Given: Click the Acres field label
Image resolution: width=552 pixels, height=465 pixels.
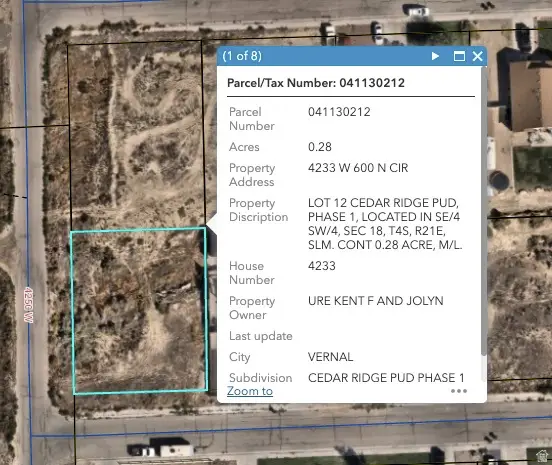Looking at the screenshot, I should pyautogui.click(x=244, y=146).
